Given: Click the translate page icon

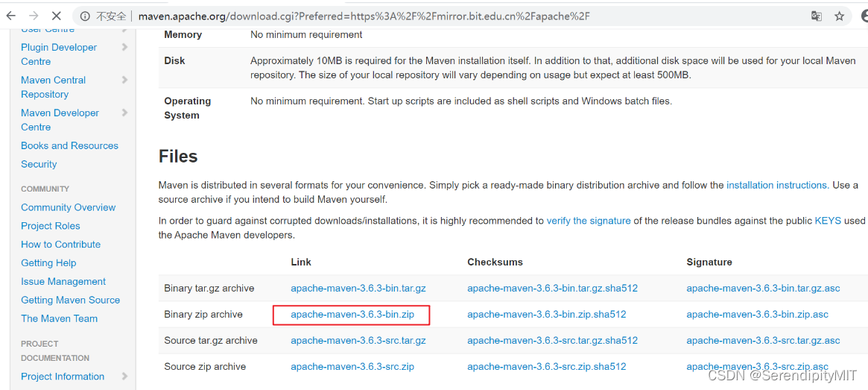Looking at the screenshot, I should click(816, 16).
